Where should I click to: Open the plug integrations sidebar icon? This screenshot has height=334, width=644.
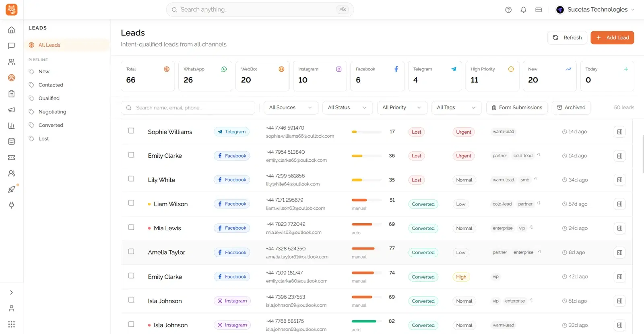[x=12, y=205]
